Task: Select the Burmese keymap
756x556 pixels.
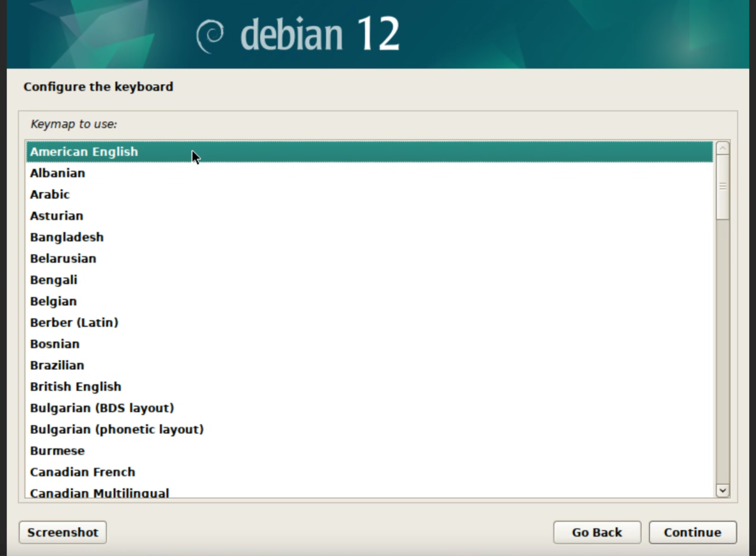Action: point(369,451)
